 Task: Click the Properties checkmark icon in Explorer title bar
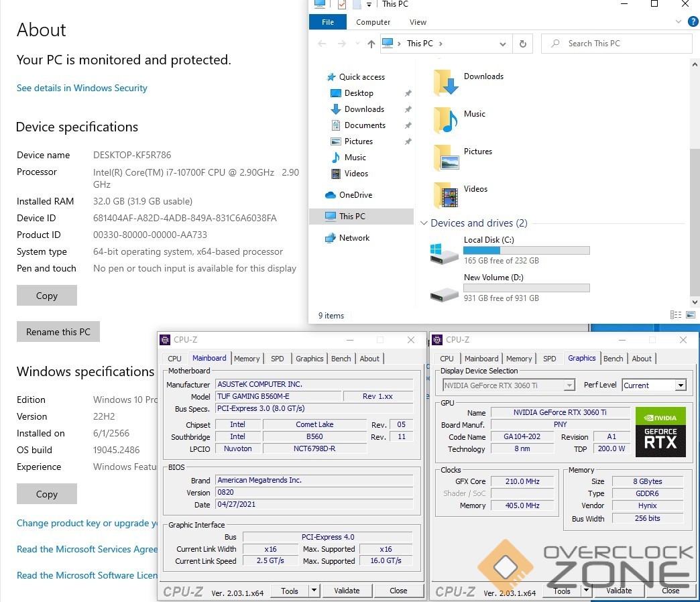tap(342, 5)
